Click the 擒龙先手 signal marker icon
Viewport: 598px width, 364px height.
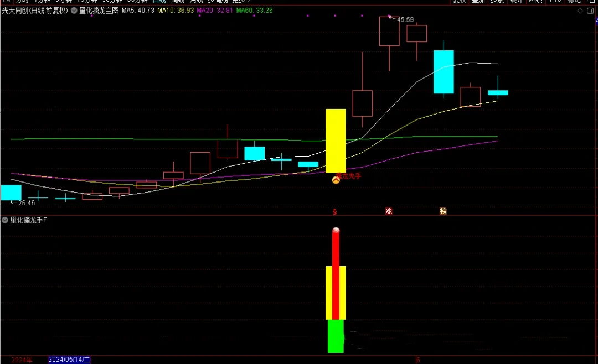tap(336, 180)
